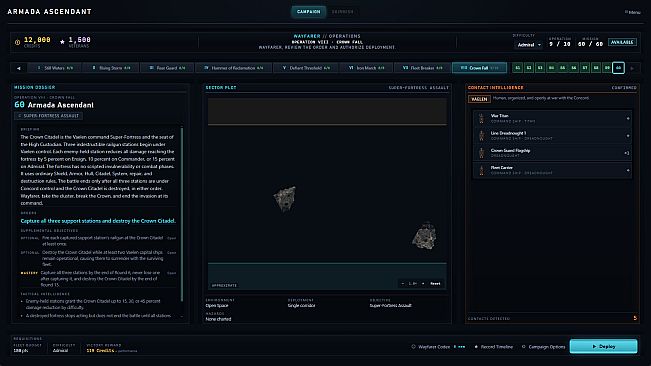Click the Campaign Options gear icon
651x366 pixels.
(524, 346)
